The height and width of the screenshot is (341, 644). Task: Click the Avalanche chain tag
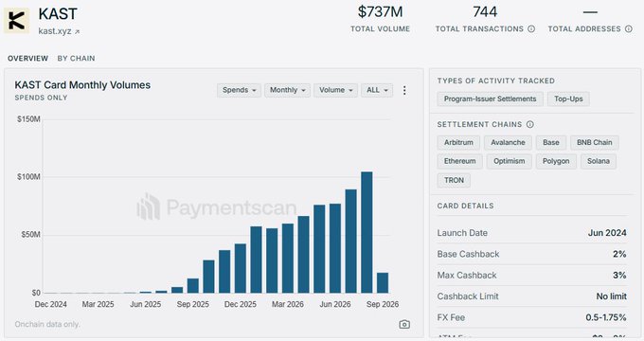(508, 143)
